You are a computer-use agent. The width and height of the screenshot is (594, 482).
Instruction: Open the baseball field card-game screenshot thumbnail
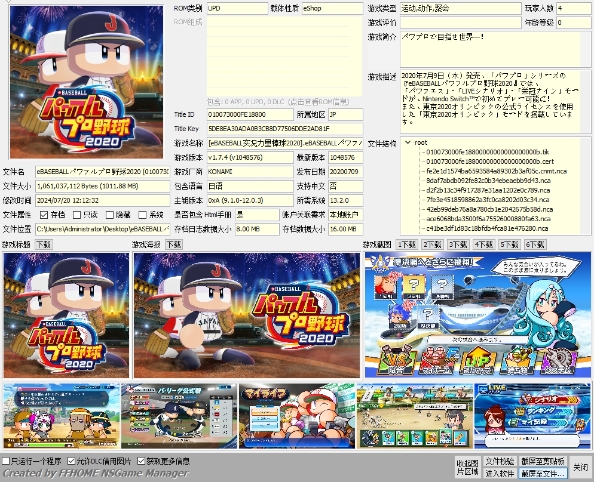point(415,416)
